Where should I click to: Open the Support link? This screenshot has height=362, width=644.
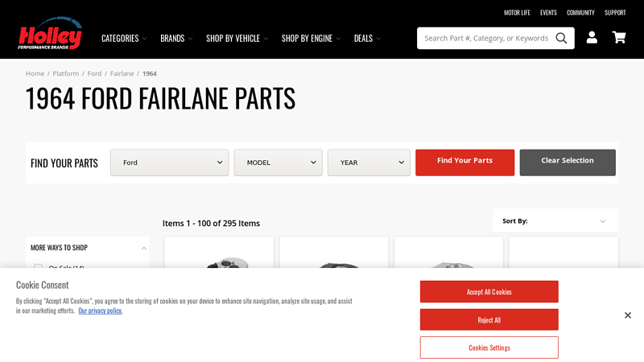click(x=615, y=13)
